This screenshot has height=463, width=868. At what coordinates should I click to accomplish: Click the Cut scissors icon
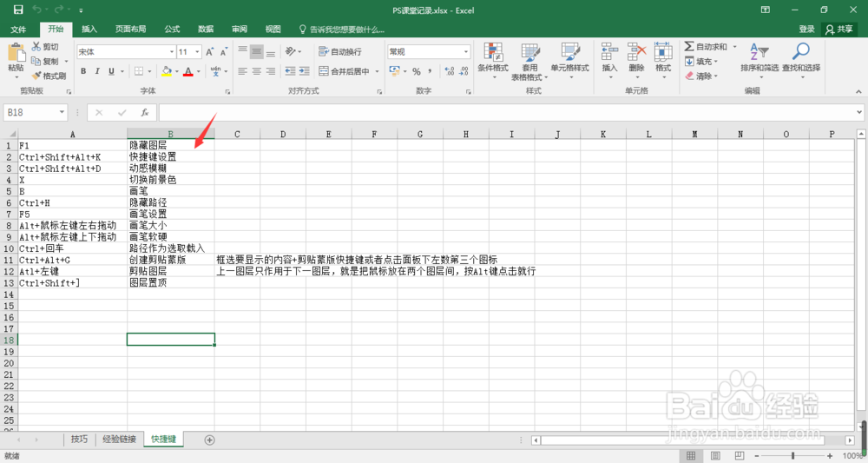(x=36, y=47)
